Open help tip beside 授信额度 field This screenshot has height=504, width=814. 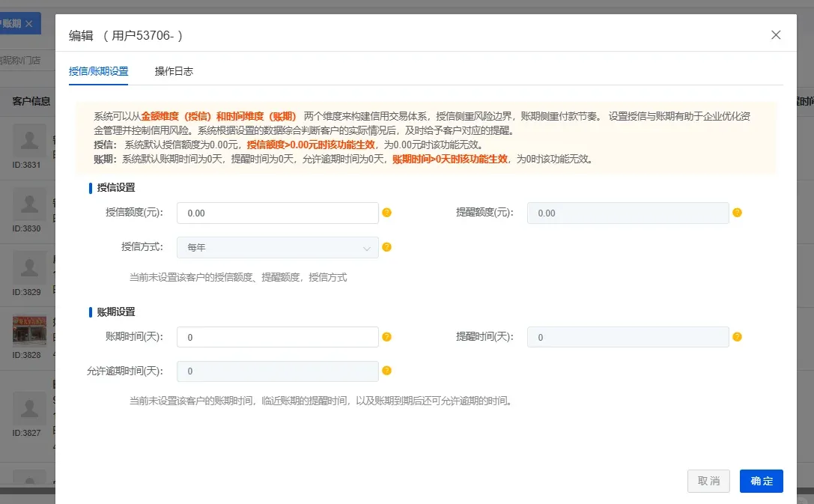[x=387, y=213]
